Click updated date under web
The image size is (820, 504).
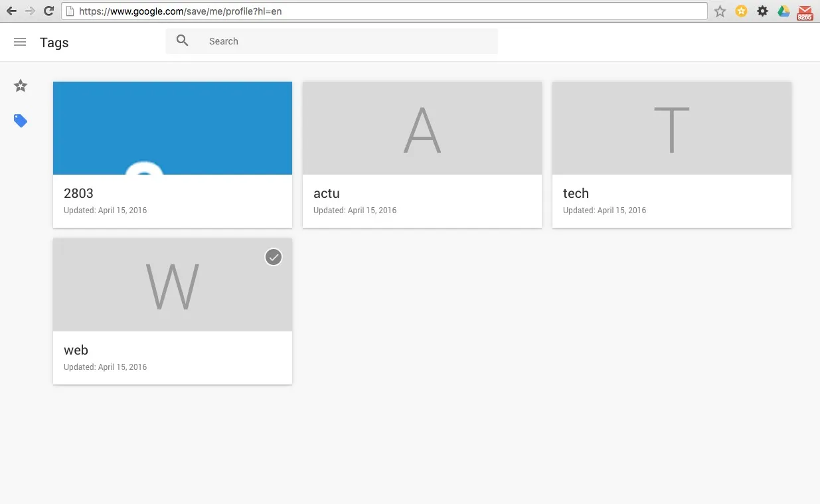click(106, 367)
